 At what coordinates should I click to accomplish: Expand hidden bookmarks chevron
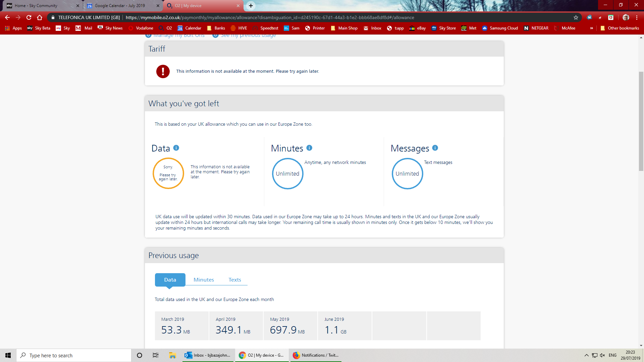(591, 28)
